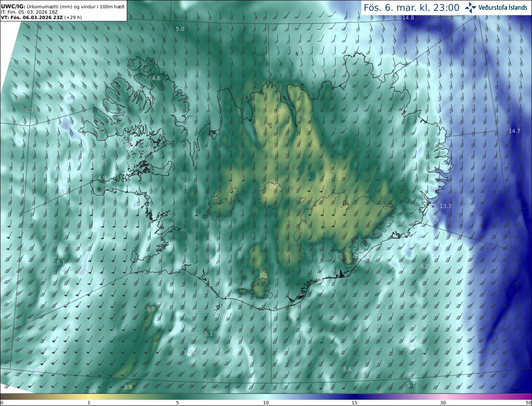Select the 13.7 value off the east coast

click(x=446, y=206)
